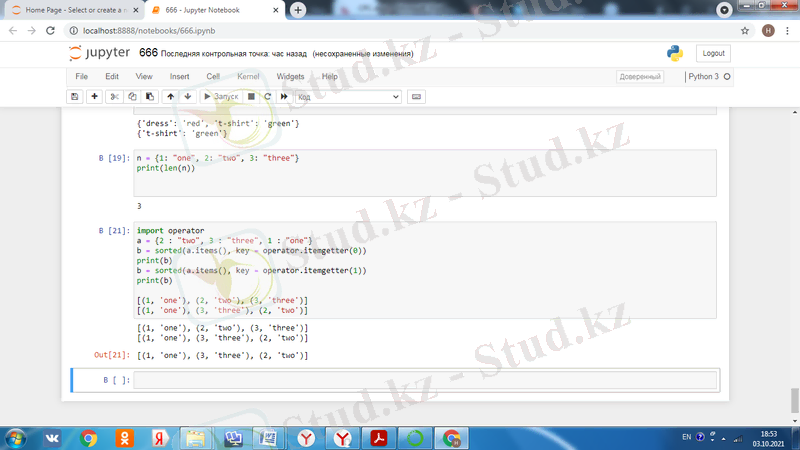Click the output value 3 under cell 19

(x=139, y=206)
